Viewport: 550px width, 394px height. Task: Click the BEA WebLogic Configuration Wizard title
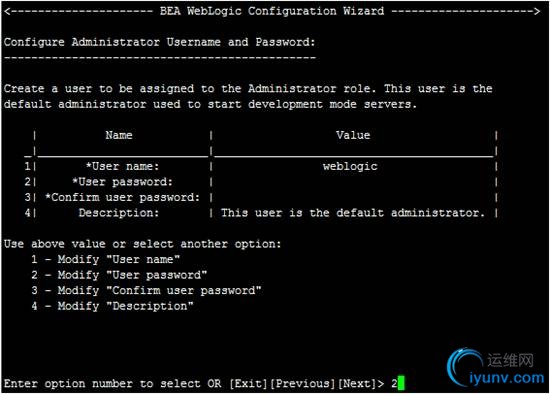tap(272, 11)
